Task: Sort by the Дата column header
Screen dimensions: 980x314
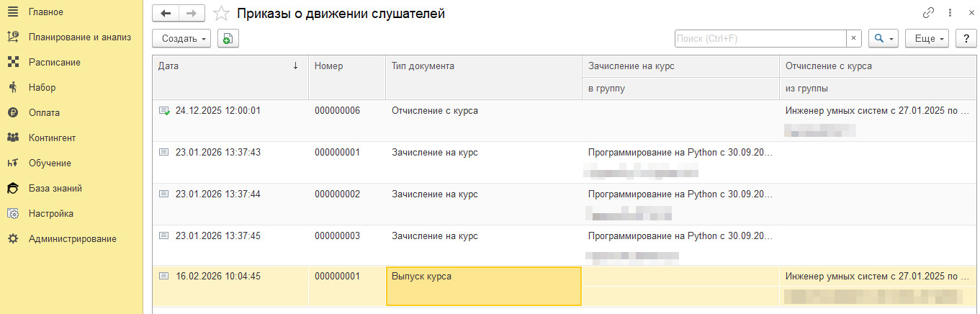Action: click(230, 66)
